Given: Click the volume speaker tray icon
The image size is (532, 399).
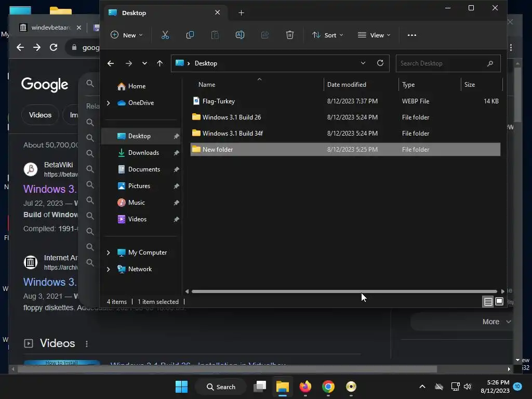Looking at the screenshot, I should (x=468, y=387).
